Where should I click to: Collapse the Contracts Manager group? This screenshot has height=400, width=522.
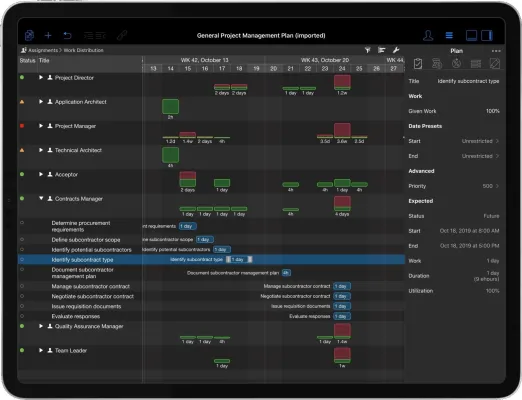[x=41, y=198]
